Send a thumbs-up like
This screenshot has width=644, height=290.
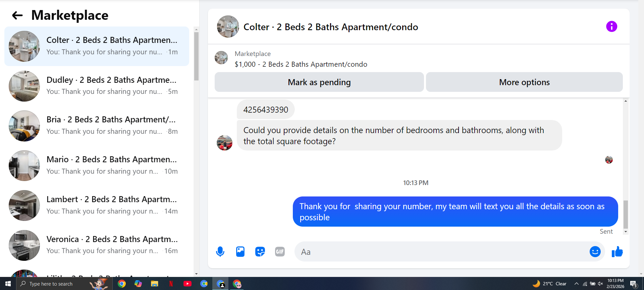[x=617, y=251]
